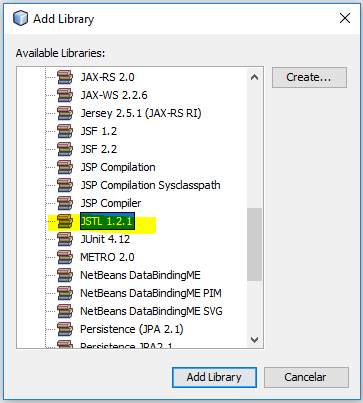Screen dimensions: 363x403
Task: Pick NetBeans DataBindingME SVG library
Action: (x=151, y=311)
